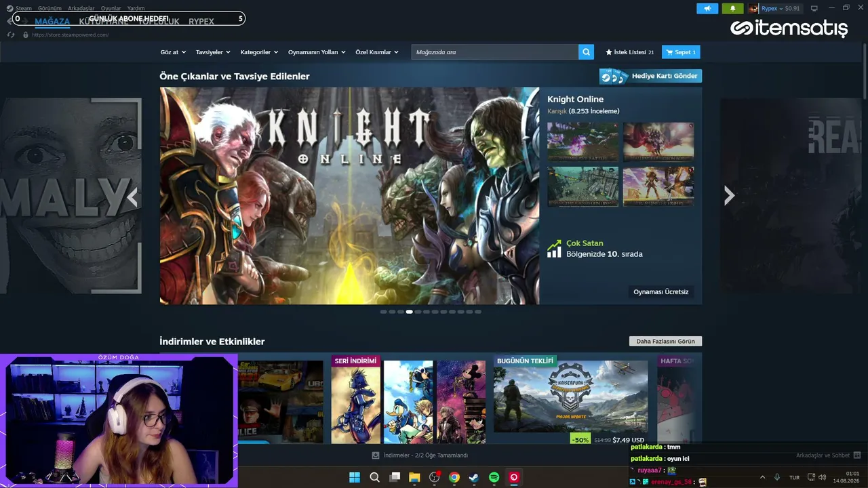
Task: Click the $7.49 USD discounted price
Action: click(628, 440)
